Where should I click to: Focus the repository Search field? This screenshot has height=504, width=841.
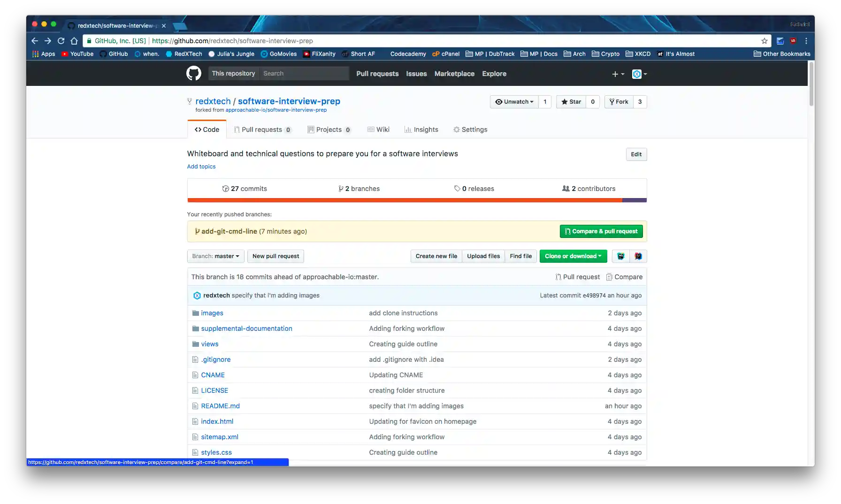tap(304, 74)
